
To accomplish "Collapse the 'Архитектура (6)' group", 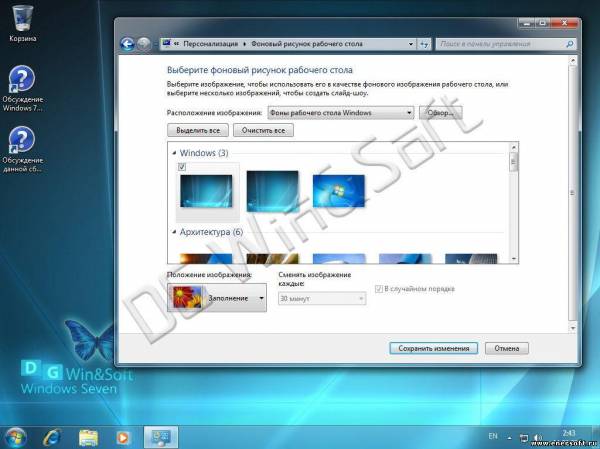I will pos(174,232).
